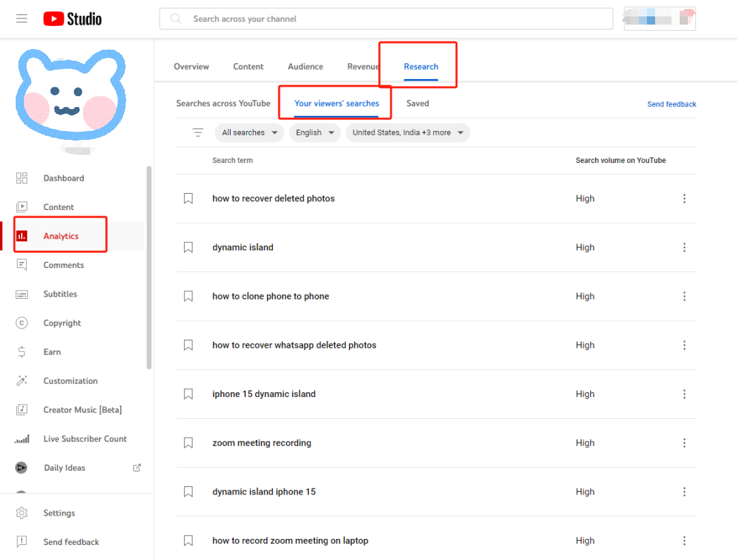The height and width of the screenshot is (560, 737).
Task: Open the 'United States, India +3 more' filter
Action: pyautogui.click(x=407, y=132)
